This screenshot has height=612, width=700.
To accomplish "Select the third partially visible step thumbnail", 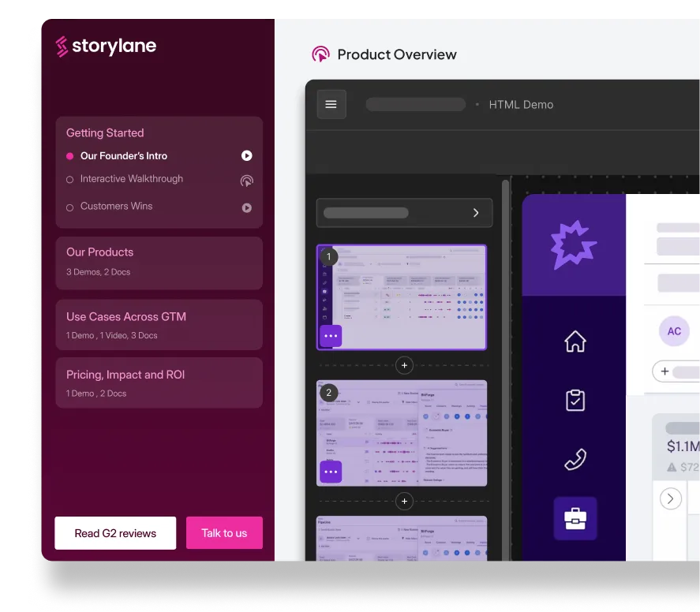I will click(x=402, y=539).
